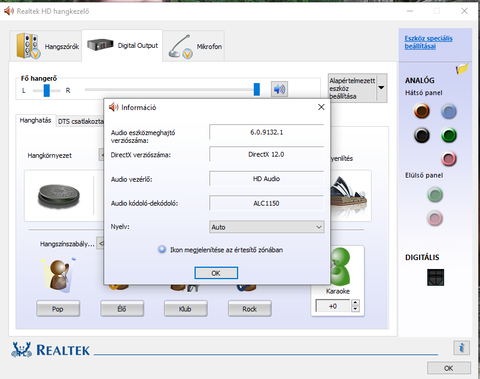Open the Hanghatás sub-tab

pyautogui.click(x=36, y=120)
